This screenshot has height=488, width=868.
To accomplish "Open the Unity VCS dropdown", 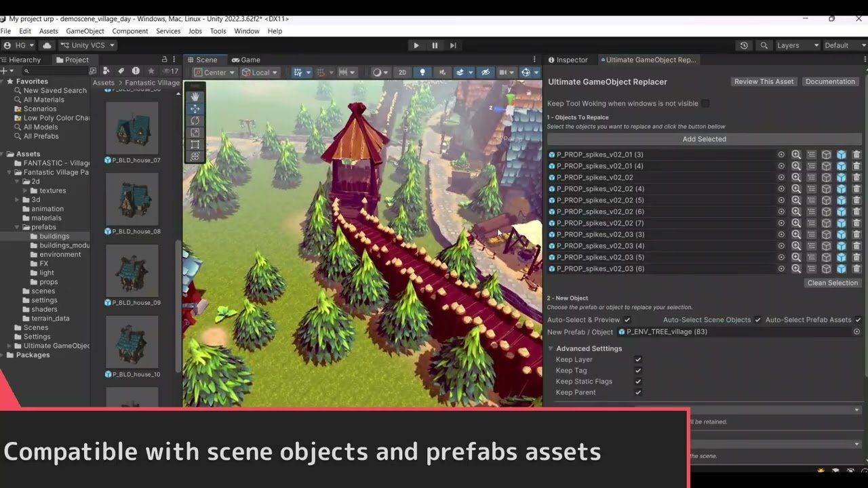I will pos(87,45).
